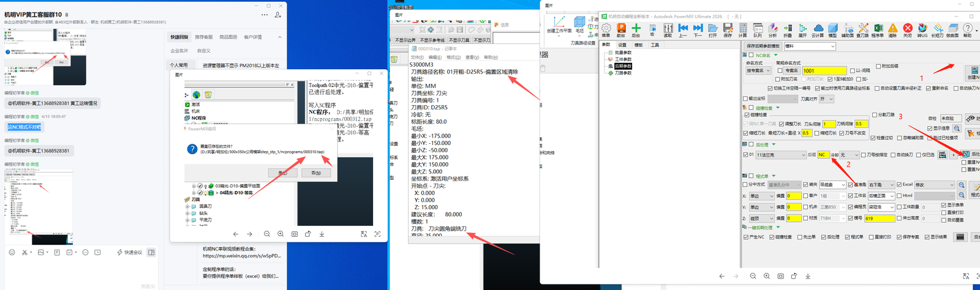
Task: Rotate image in the front image viewer
Action: (x=308, y=234)
